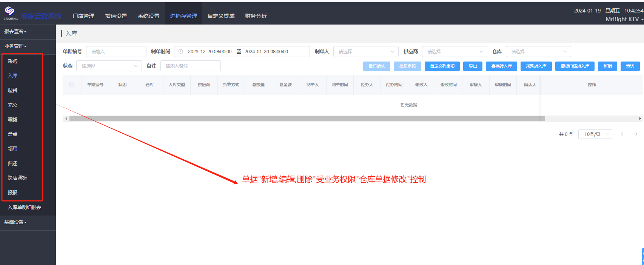Click the 暂无数据 empty table message
Screen dimensions: 644x265
click(409, 105)
